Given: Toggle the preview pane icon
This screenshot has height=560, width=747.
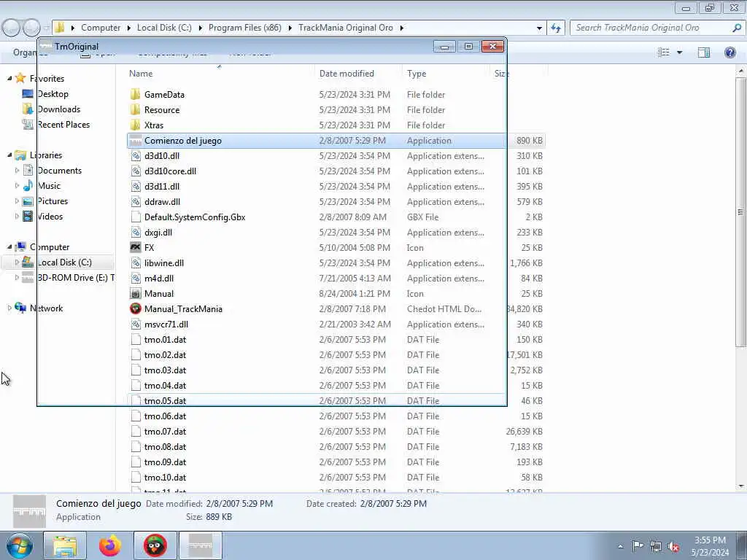Looking at the screenshot, I should tap(704, 52).
